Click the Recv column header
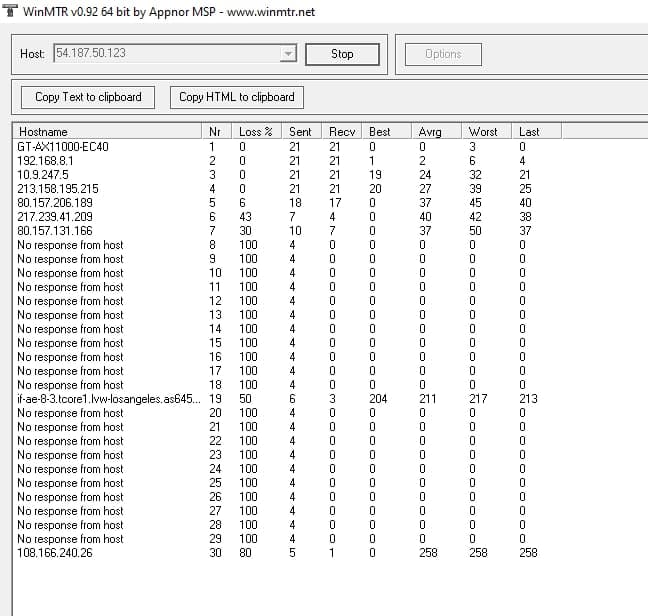Image resolution: width=648 pixels, height=616 pixels. click(342, 131)
